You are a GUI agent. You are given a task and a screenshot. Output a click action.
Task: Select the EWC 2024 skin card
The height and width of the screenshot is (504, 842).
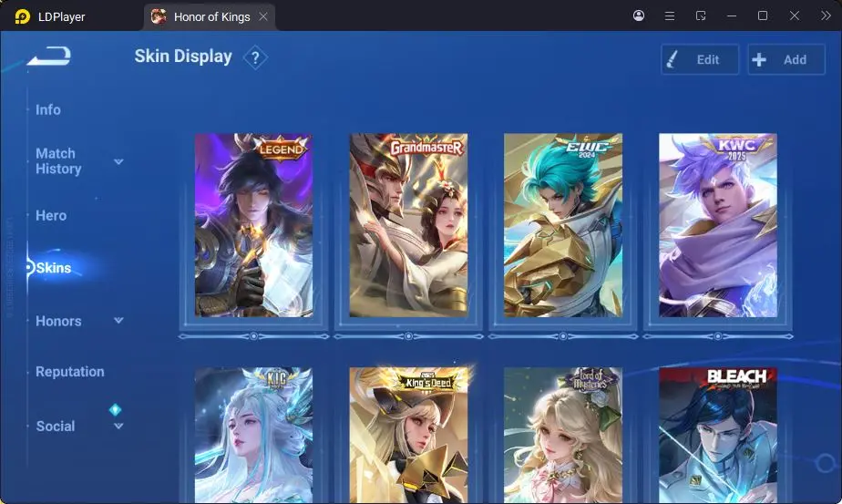(563, 225)
